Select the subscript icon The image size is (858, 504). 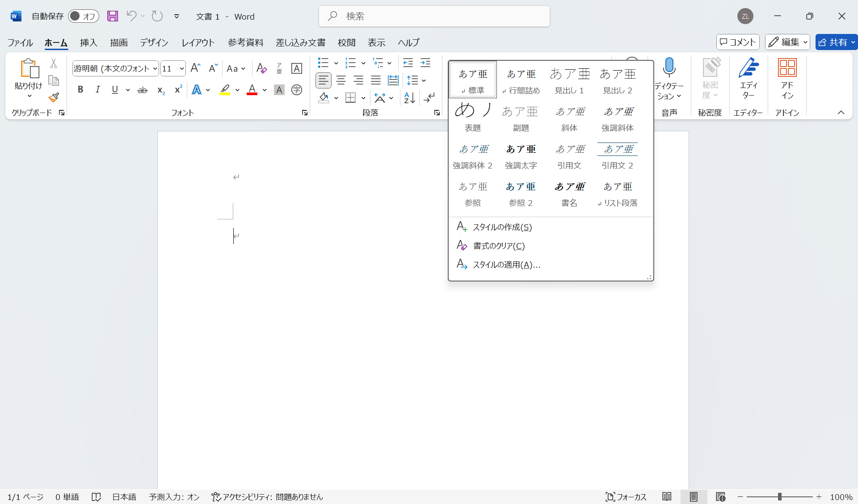pos(160,90)
